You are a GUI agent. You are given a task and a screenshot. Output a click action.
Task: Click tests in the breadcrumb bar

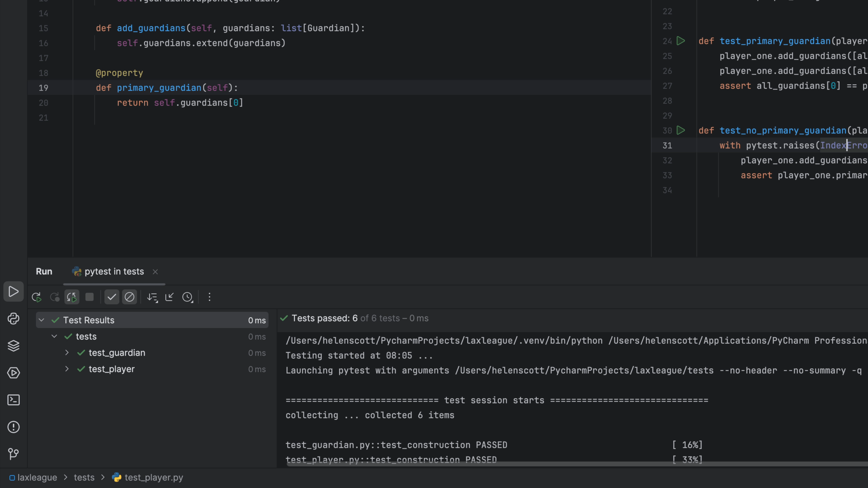pos(84,478)
